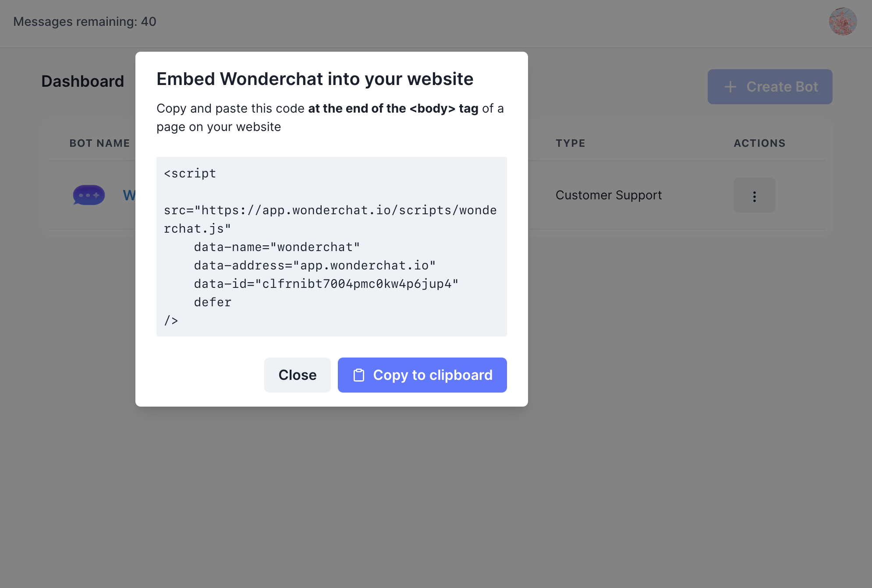Open the three-dot actions menu
Image resolution: width=872 pixels, height=588 pixels.
click(754, 195)
